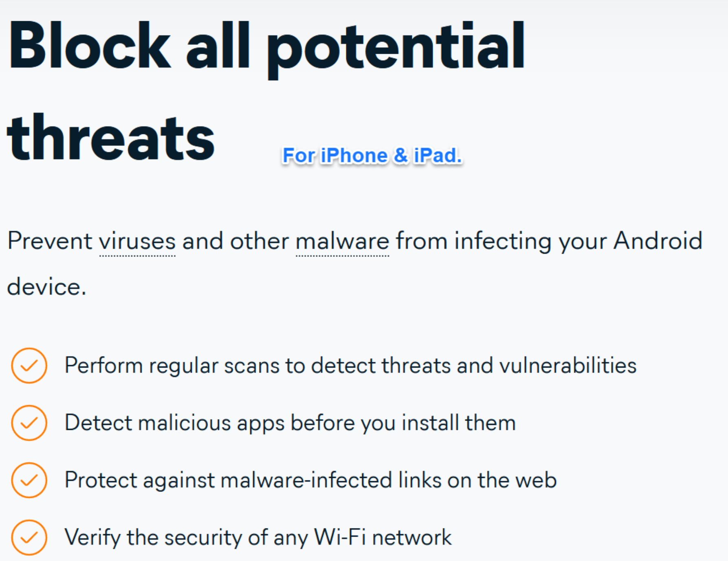Viewport: 728px width, 561px height.
Task: Click the word 'vulnerabilities' in the first bullet
Action: tap(568, 365)
